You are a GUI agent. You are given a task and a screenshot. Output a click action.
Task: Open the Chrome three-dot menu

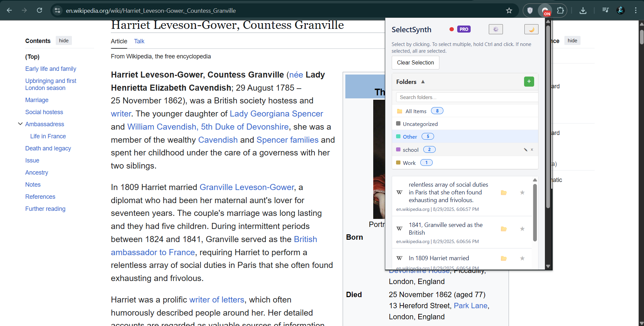[x=636, y=10]
